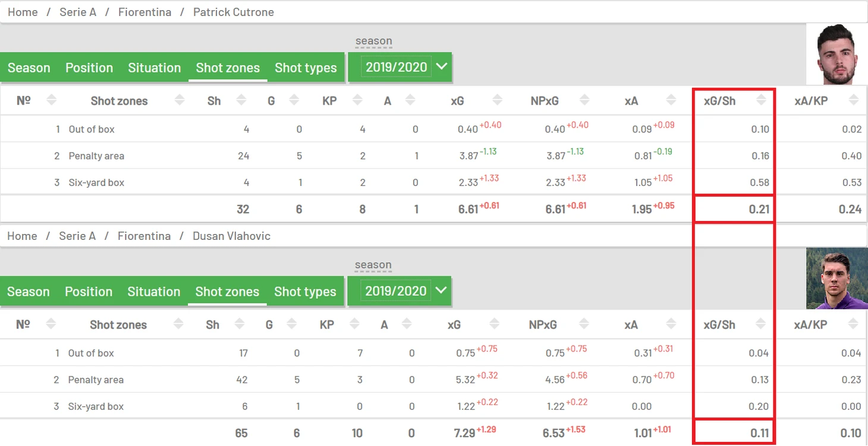This screenshot has height=446, width=868.
Task: Open Serie A link in lower breadcrumb
Action: (x=77, y=236)
